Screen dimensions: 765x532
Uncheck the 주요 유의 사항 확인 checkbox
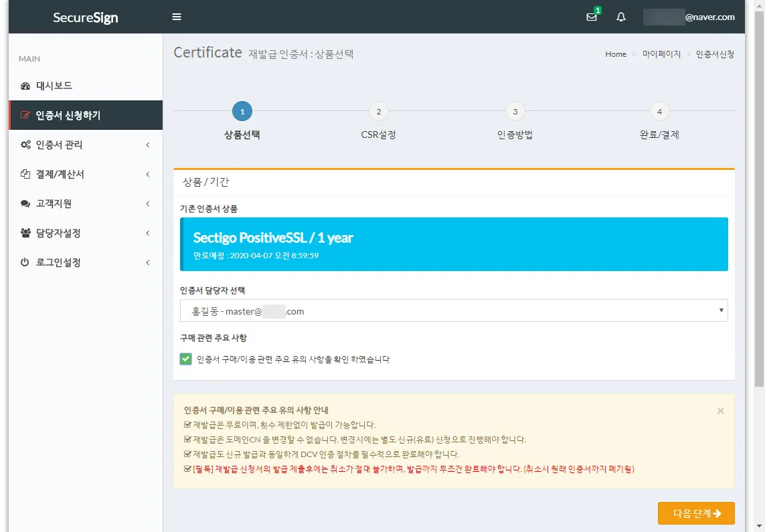(186, 359)
